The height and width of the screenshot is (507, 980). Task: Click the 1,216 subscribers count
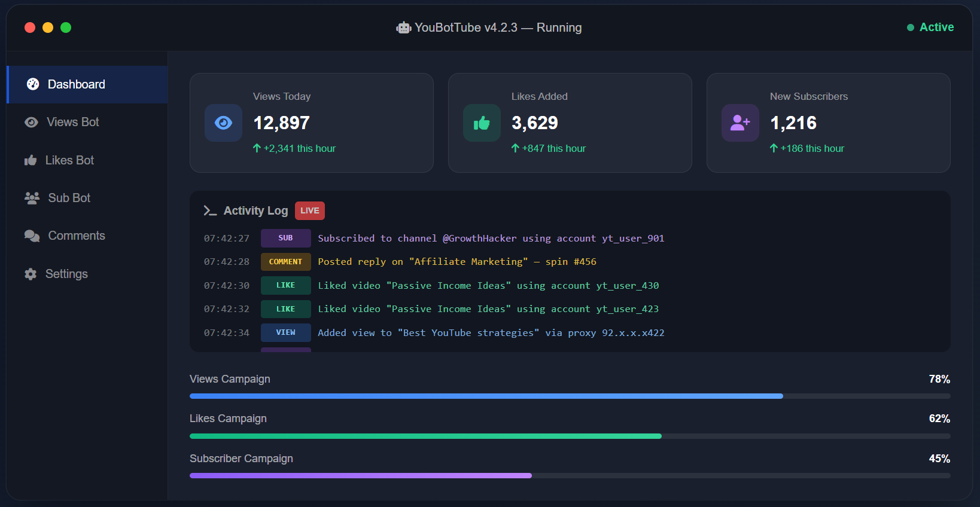tap(793, 123)
